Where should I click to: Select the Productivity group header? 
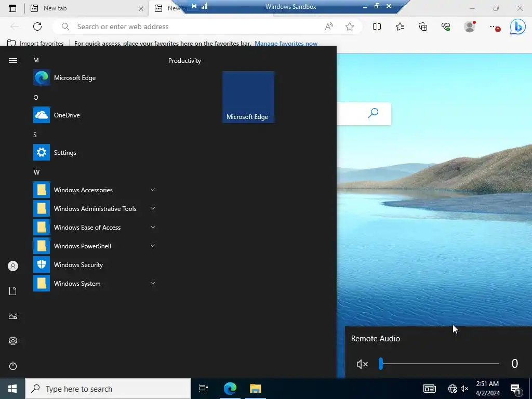pos(184,61)
